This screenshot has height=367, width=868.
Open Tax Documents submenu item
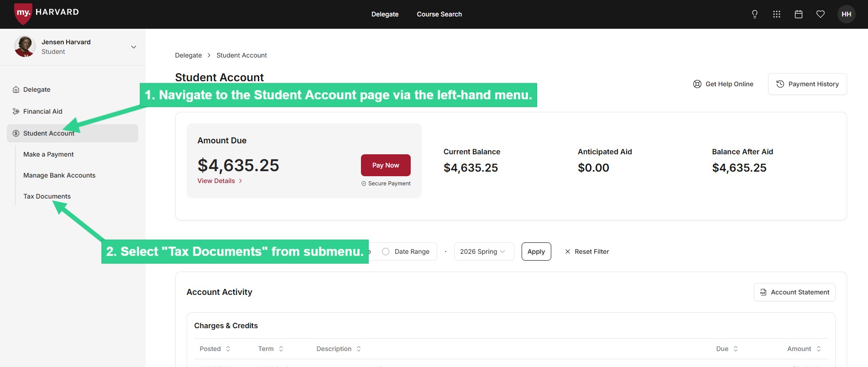coord(47,196)
